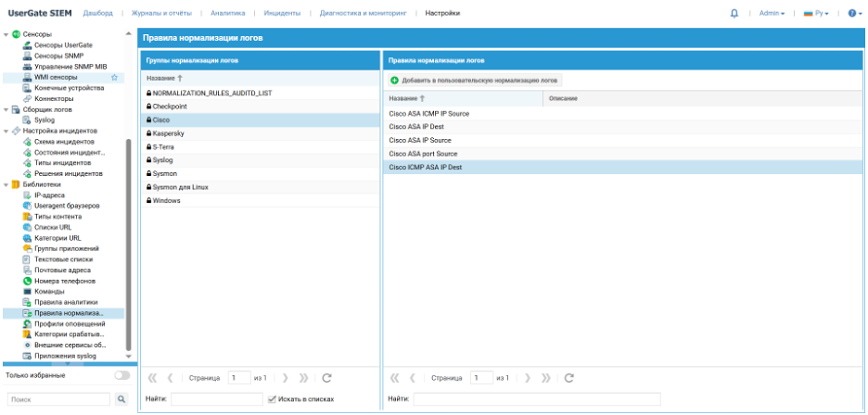Viewport: 868px width, 415px height.
Task: Switch to the Дашборд section
Action: (x=98, y=13)
